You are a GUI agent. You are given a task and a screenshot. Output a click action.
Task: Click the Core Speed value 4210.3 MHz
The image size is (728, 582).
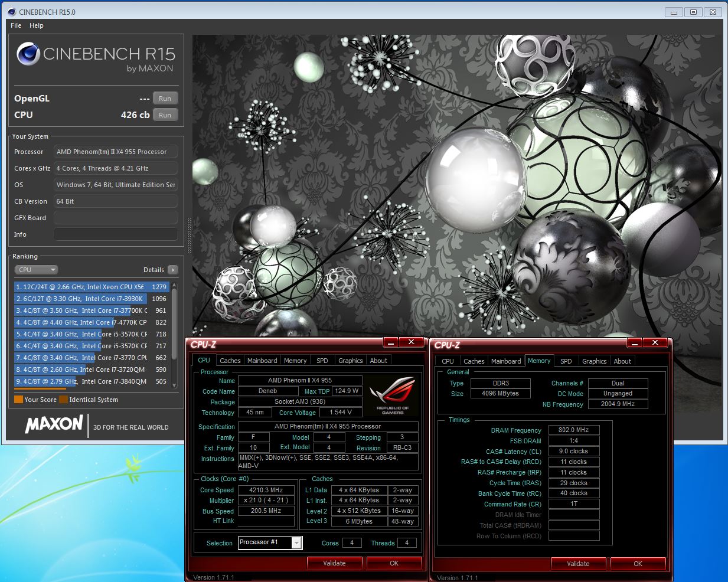point(266,490)
